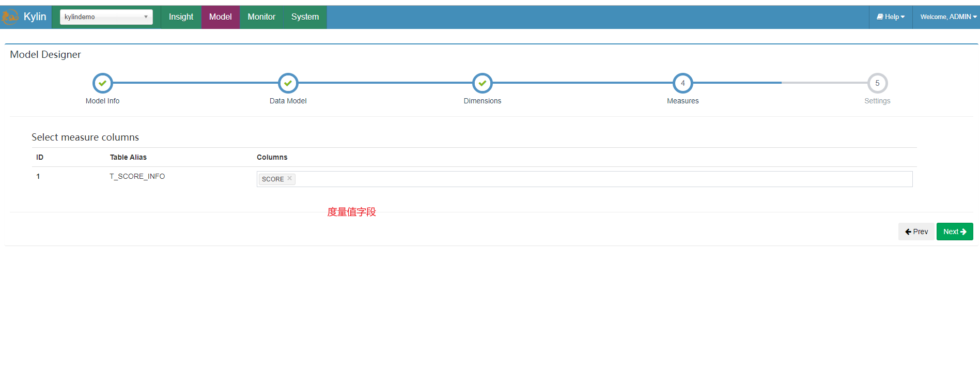Select the Measures step 4 circle
Screen dimensions: 980x369
(683, 83)
